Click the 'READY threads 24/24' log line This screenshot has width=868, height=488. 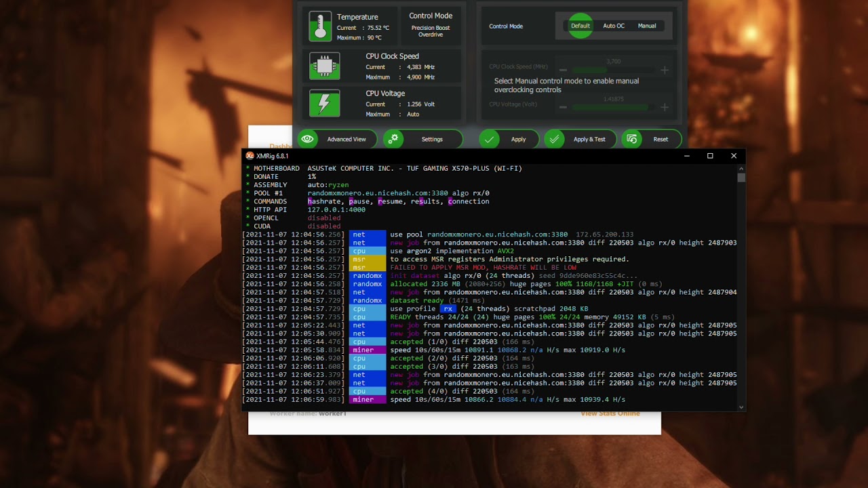532,317
